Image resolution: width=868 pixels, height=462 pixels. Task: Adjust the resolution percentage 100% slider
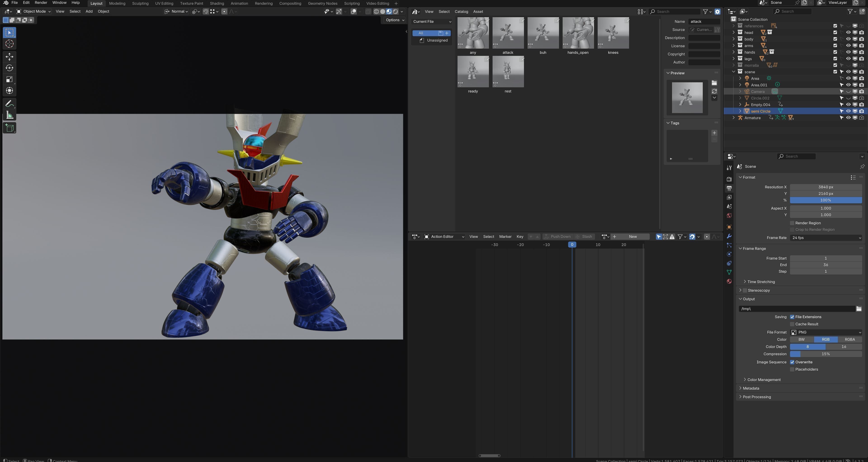pyautogui.click(x=826, y=200)
